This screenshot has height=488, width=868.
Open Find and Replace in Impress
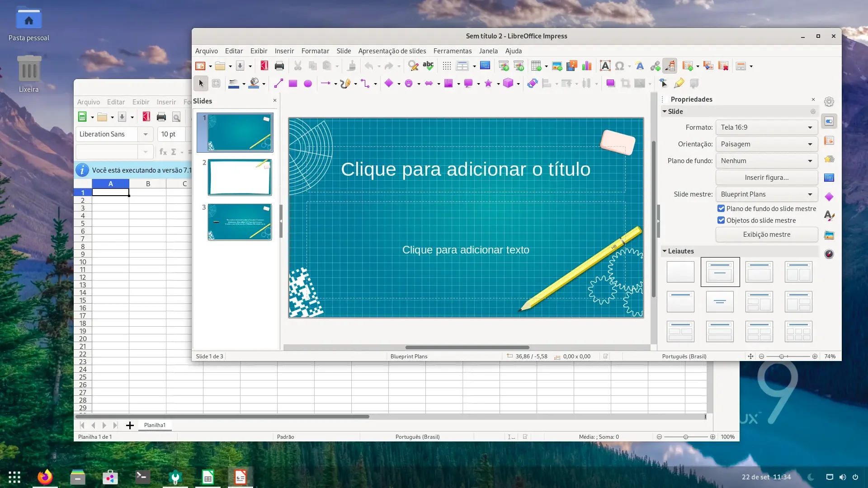[413, 66]
